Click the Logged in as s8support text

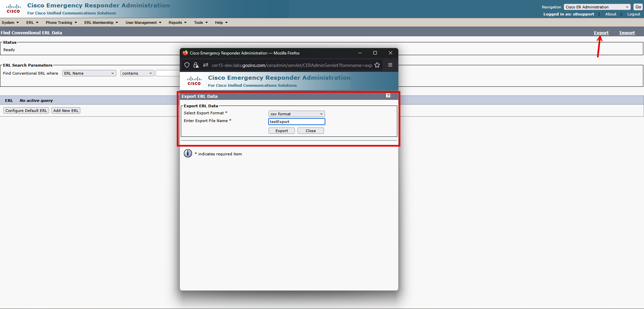[x=569, y=14]
